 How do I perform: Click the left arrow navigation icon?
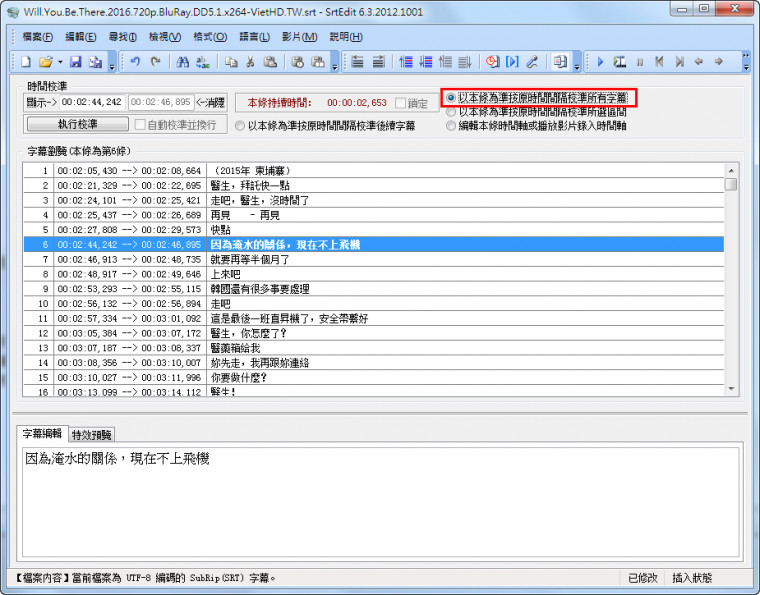(x=698, y=62)
